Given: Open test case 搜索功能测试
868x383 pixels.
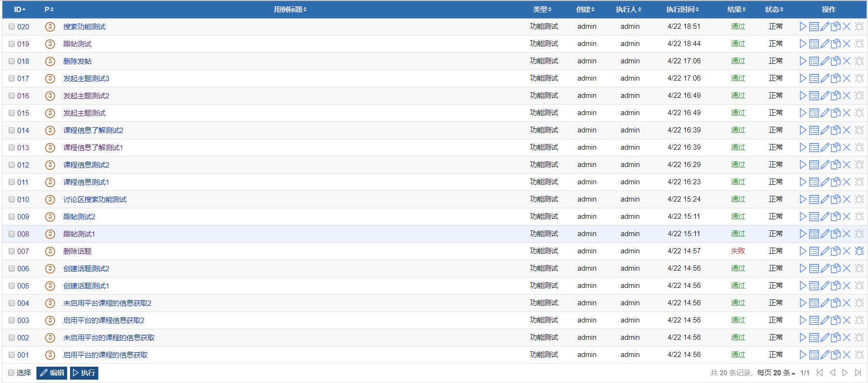Looking at the screenshot, I should 84,27.
